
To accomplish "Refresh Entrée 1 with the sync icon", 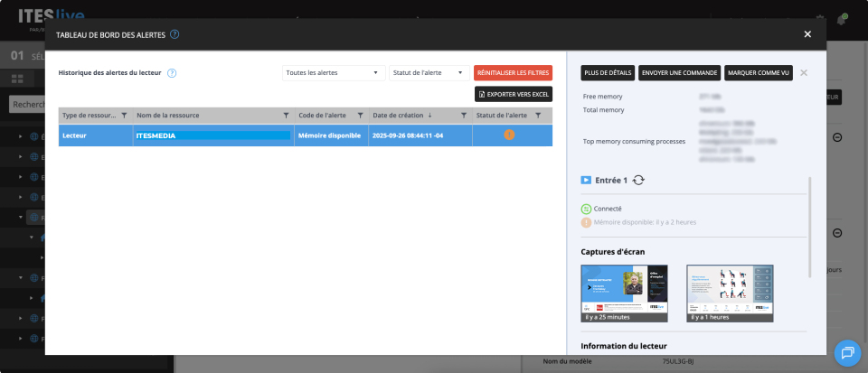I will click(x=638, y=180).
